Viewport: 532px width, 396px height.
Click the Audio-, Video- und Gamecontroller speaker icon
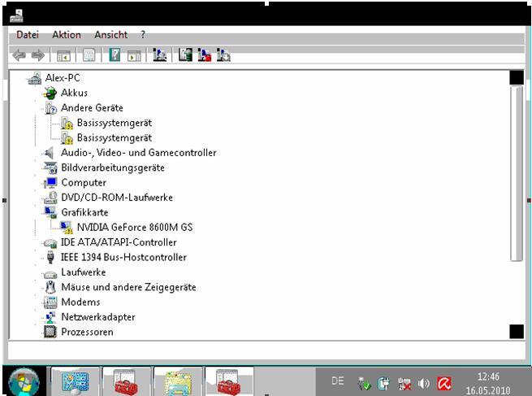click(x=50, y=153)
